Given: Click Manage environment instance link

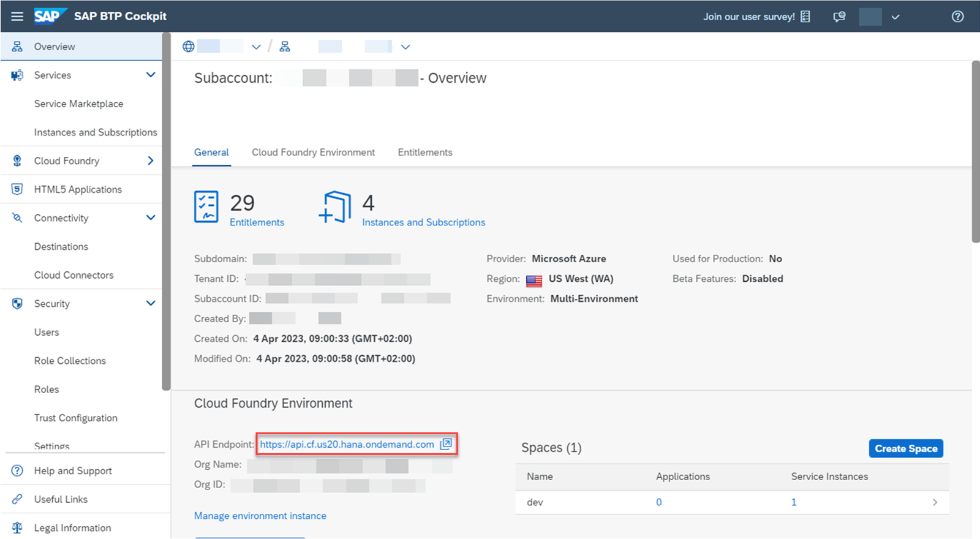Looking at the screenshot, I should [260, 516].
